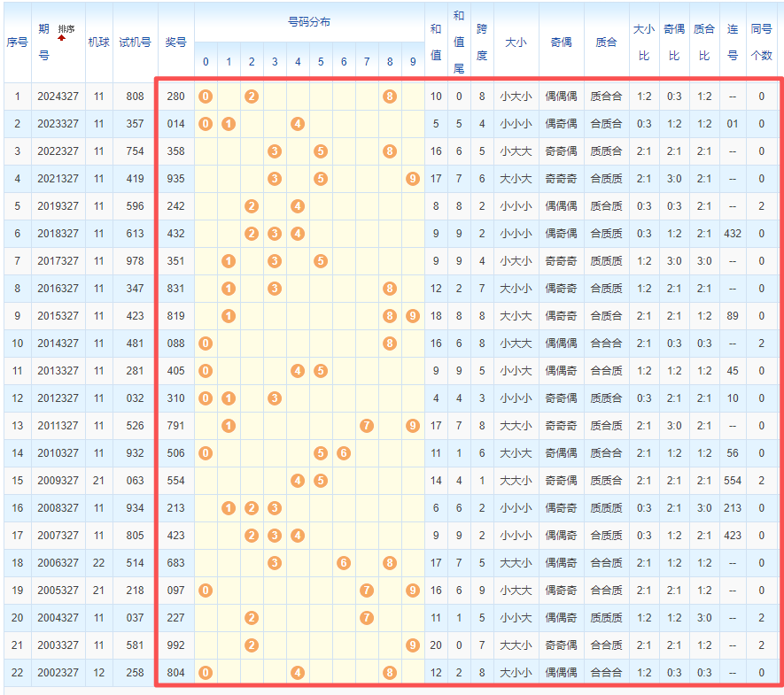This screenshot has height=695, width=784.
Task: Click the red sort arrow beside 期号
Action: click(x=62, y=38)
